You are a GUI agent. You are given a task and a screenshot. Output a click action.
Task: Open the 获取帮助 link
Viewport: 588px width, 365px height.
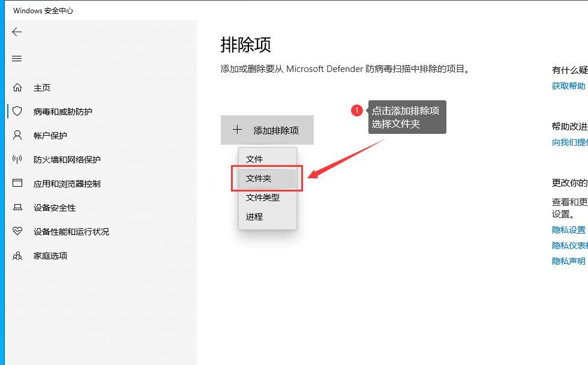click(568, 86)
